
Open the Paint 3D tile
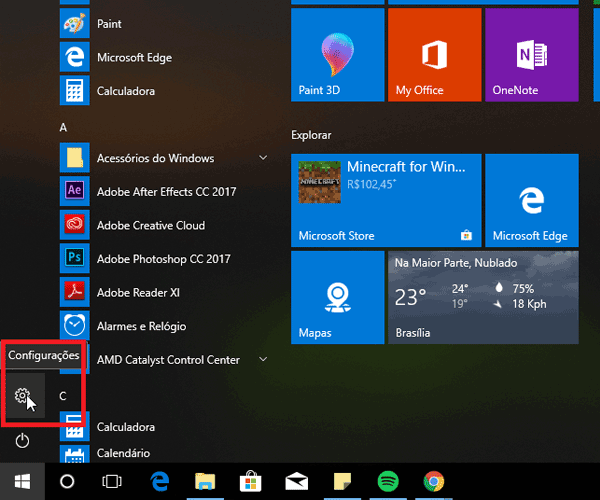[338, 55]
